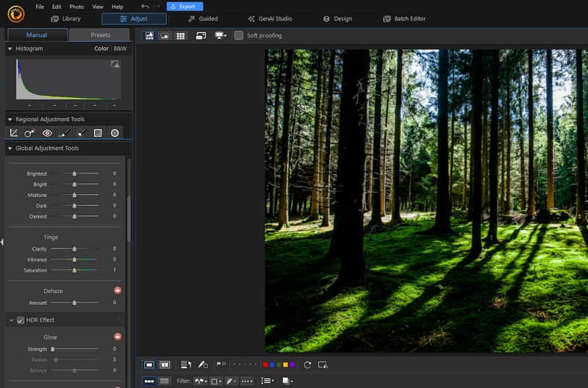Pick the red color label swatch
588x388 pixels.
click(x=265, y=364)
